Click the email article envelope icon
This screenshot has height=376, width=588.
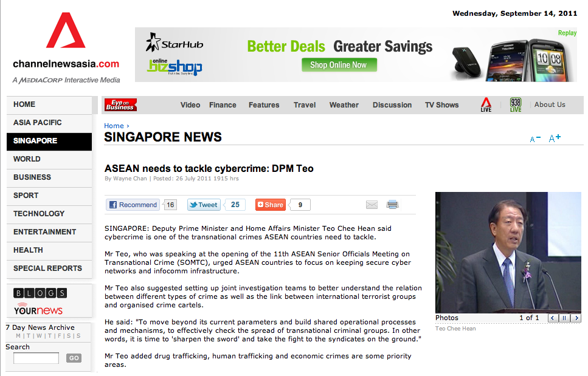[372, 205]
